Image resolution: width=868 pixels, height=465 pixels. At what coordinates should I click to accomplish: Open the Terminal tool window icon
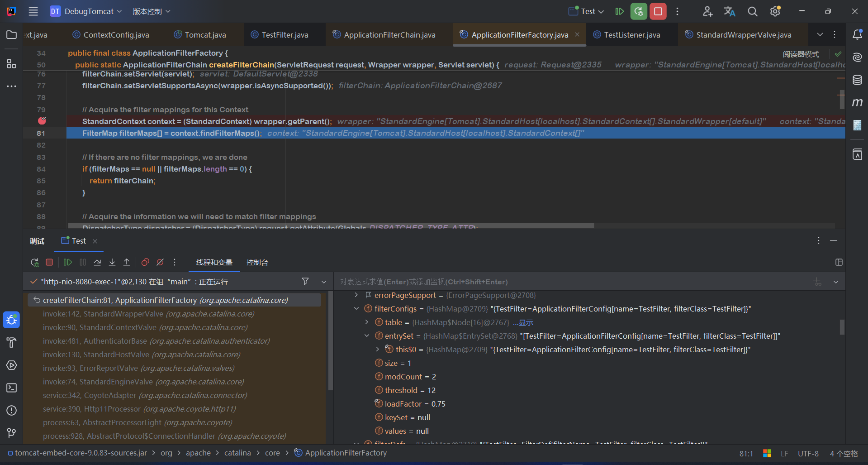pos(11,388)
